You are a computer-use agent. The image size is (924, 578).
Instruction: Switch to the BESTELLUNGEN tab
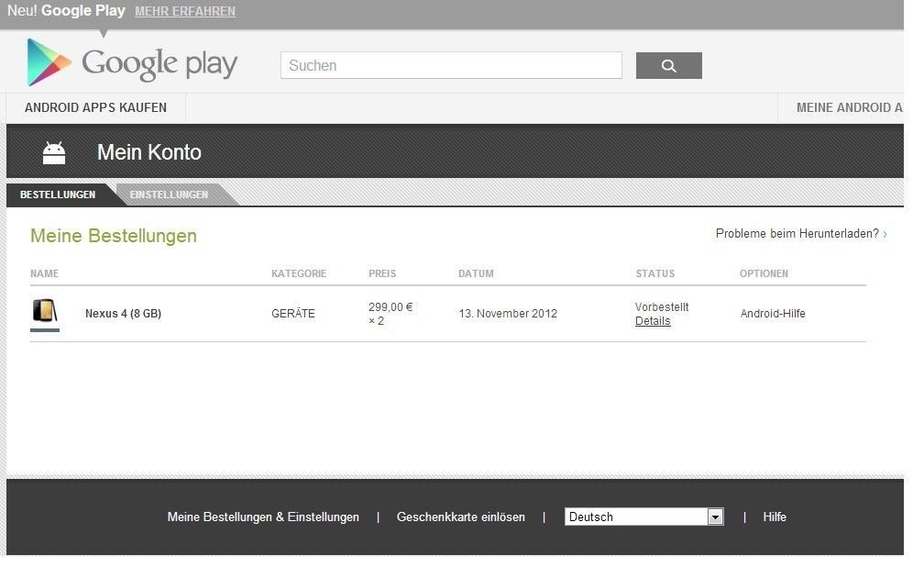coord(58,195)
